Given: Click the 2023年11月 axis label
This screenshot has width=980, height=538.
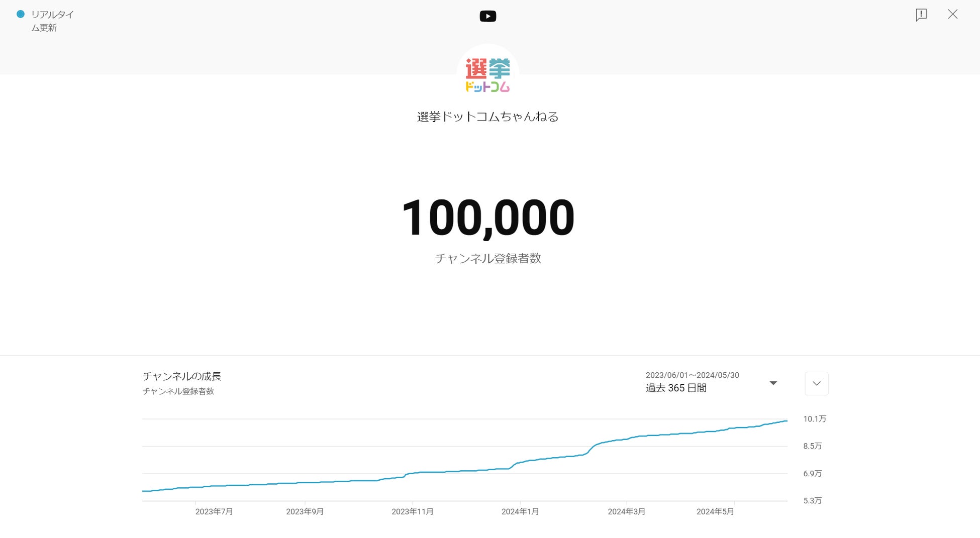Looking at the screenshot, I should (412, 511).
